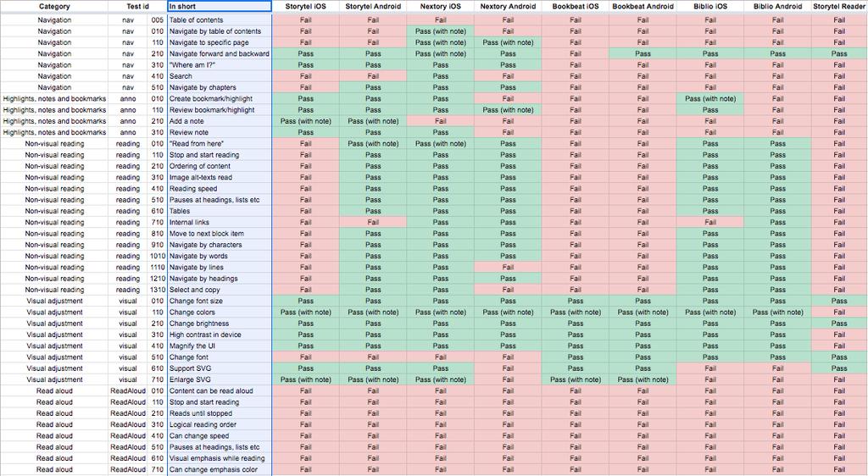Select the 'Test id' column header
868x476 pixels.
pos(138,7)
